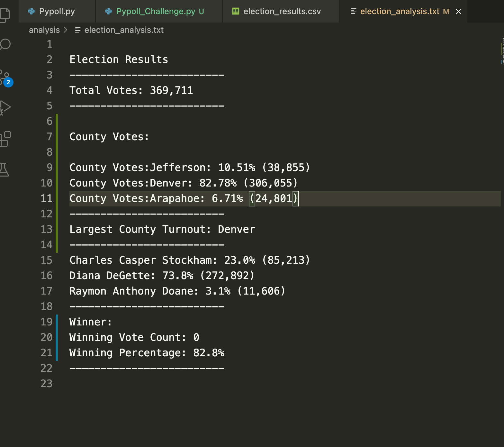Click the Denver 82.78% line
Viewport: 504px width, 447px height.
pyautogui.click(x=184, y=183)
